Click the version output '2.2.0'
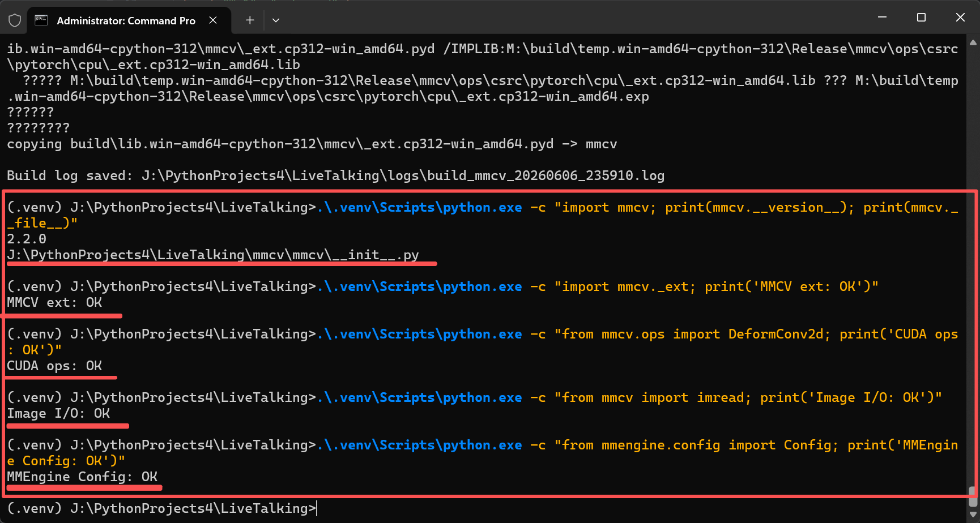 pyautogui.click(x=27, y=239)
